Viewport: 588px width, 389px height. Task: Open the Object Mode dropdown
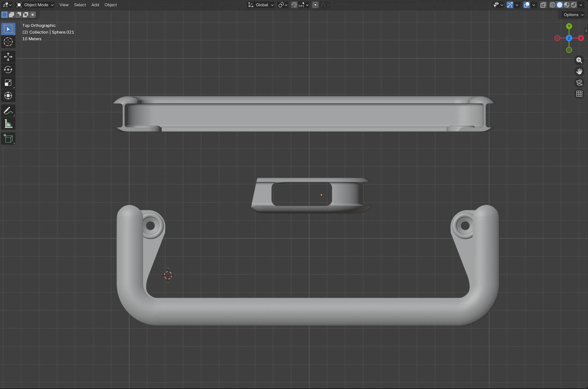tap(35, 5)
